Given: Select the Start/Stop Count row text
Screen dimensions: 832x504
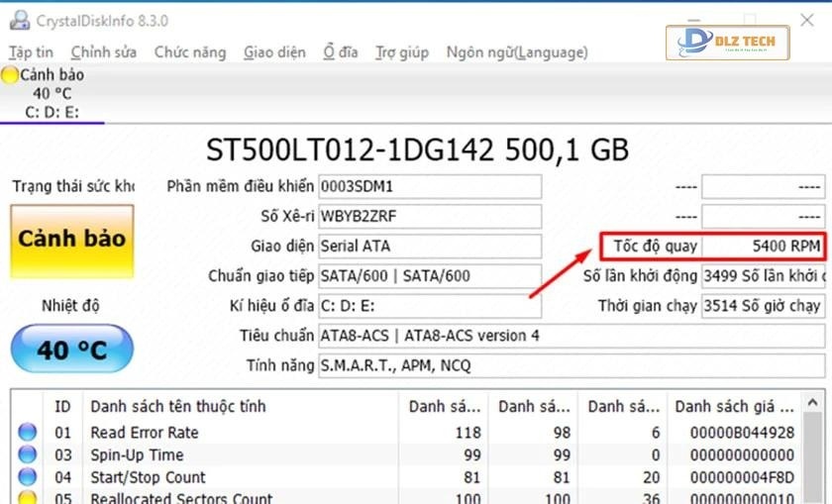Looking at the screenshot, I should [148, 477].
